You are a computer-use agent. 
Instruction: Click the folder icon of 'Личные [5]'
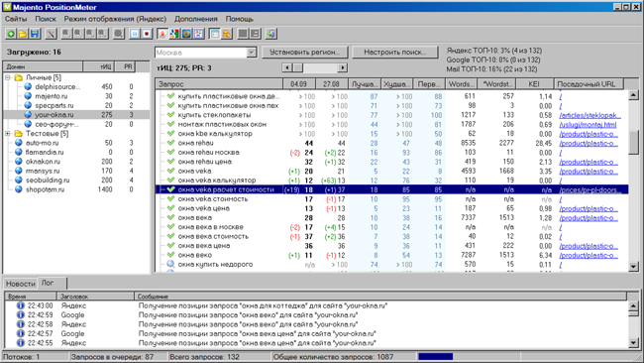pos(19,77)
